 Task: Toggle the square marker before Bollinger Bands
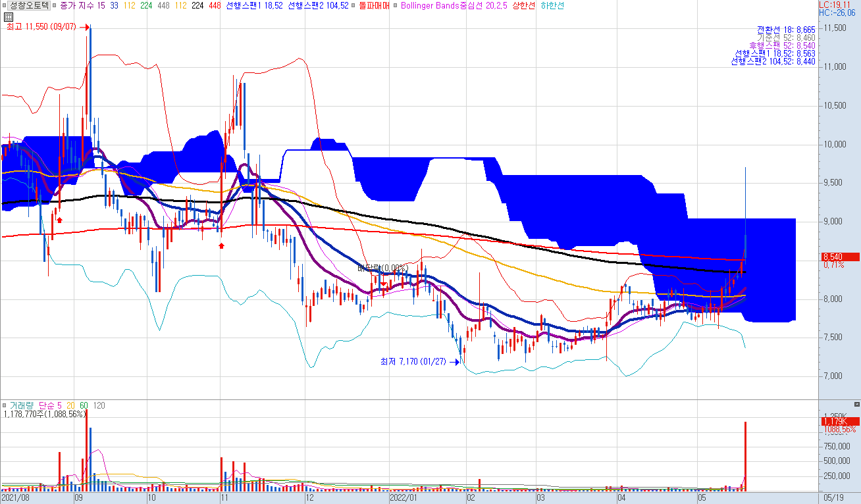click(395, 5)
